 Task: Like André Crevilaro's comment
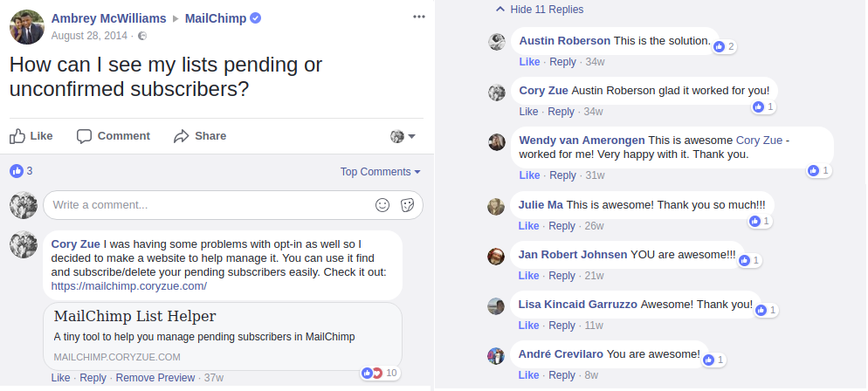(528, 375)
